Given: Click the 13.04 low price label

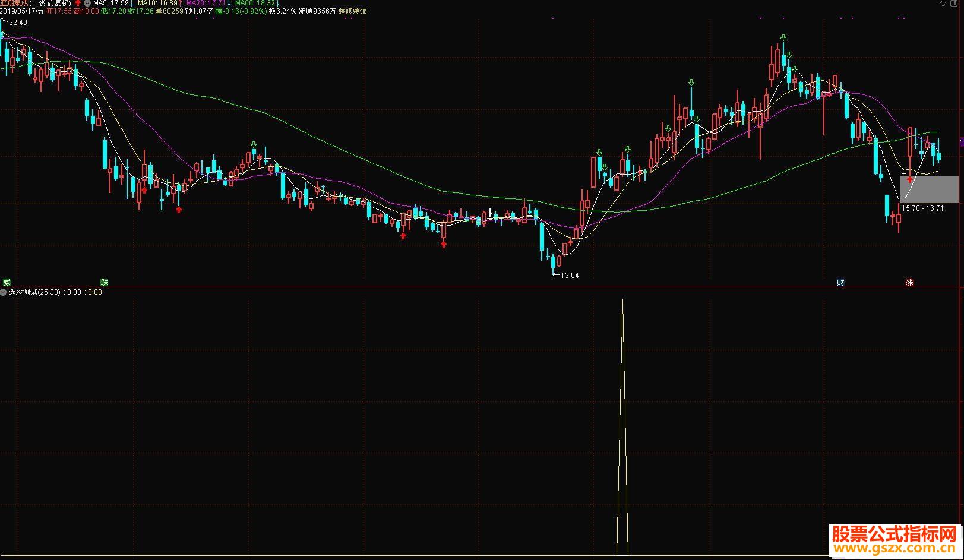Looking at the screenshot, I should tap(569, 276).
